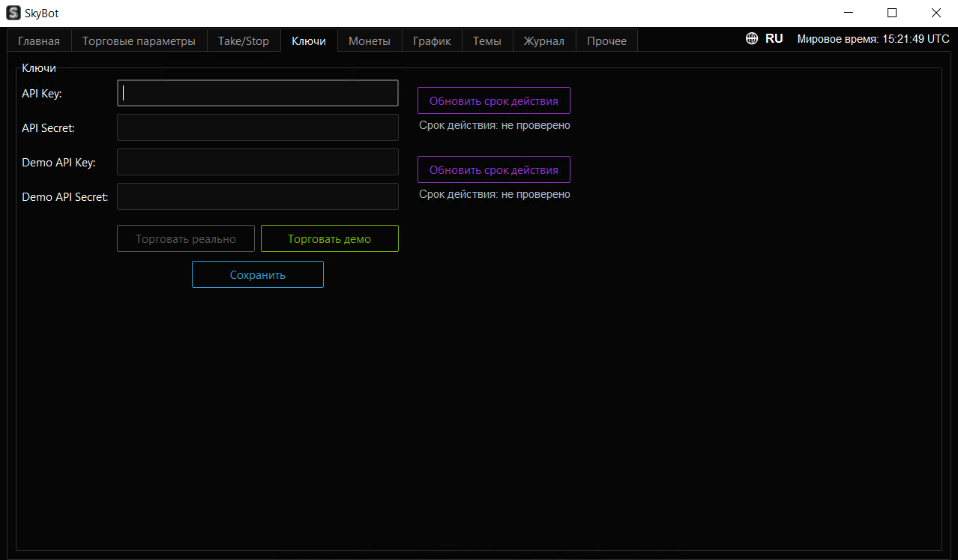The image size is (958, 560).
Task: Click the API Secret input field
Action: click(258, 127)
